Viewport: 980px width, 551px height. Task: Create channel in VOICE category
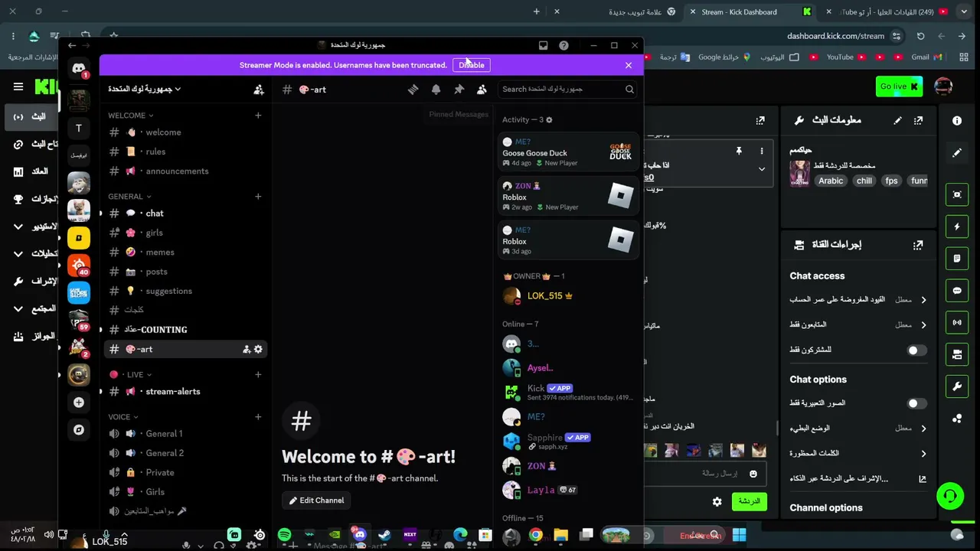click(258, 417)
